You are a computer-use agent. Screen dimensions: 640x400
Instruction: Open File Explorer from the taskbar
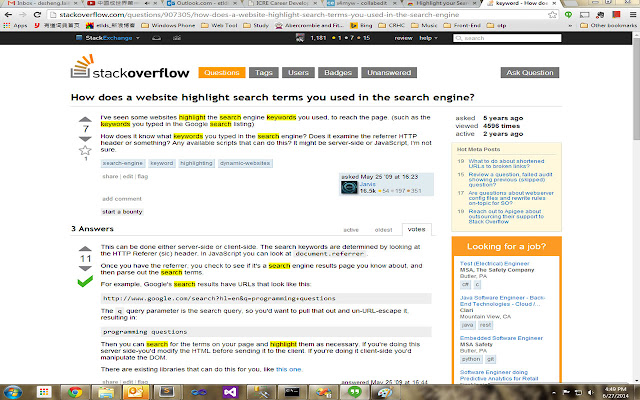coord(105,392)
